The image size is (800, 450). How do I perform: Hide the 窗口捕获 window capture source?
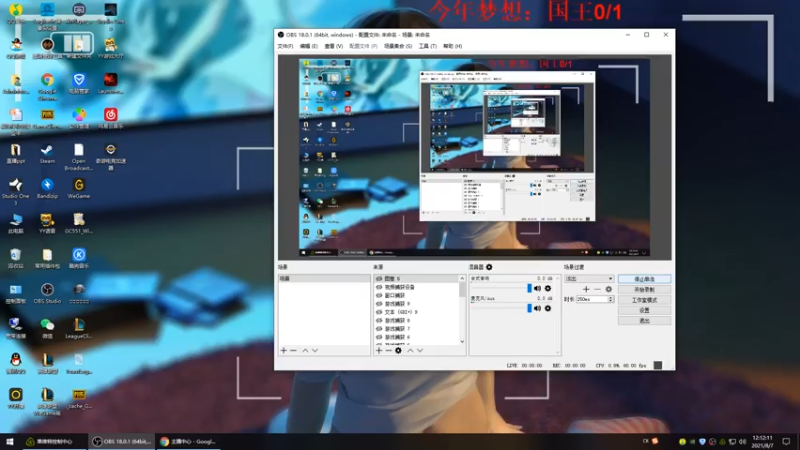[x=379, y=295]
